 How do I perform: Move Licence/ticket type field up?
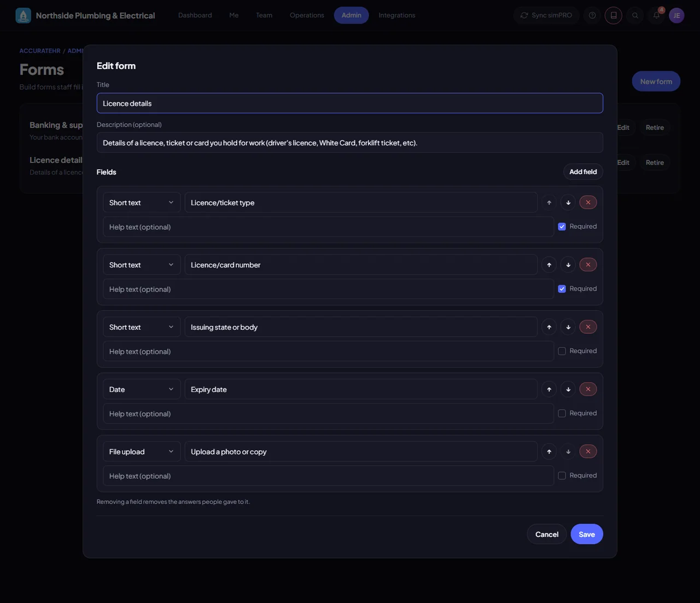(549, 202)
